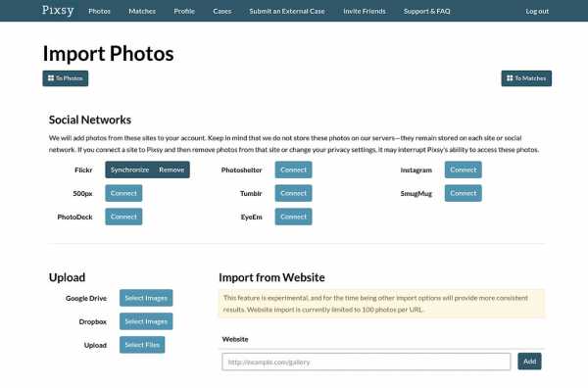The width and height of the screenshot is (588, 388).
Task: Connect the Photoshelter account
Action: click(293, 170)
